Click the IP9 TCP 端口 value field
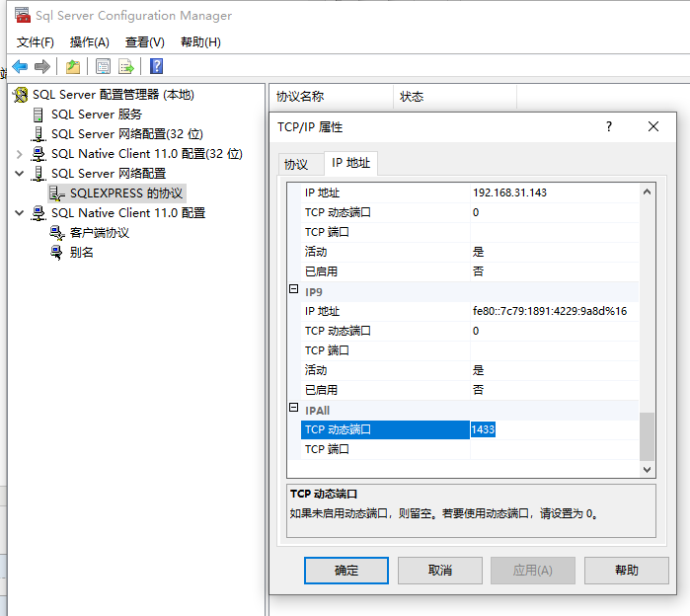The height and width of the screenshot is (616, 690). click(555, 350)
